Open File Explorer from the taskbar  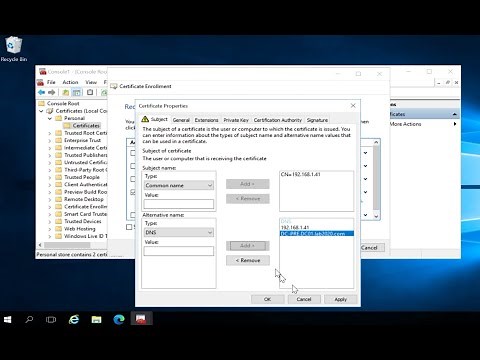coord(96,320)
